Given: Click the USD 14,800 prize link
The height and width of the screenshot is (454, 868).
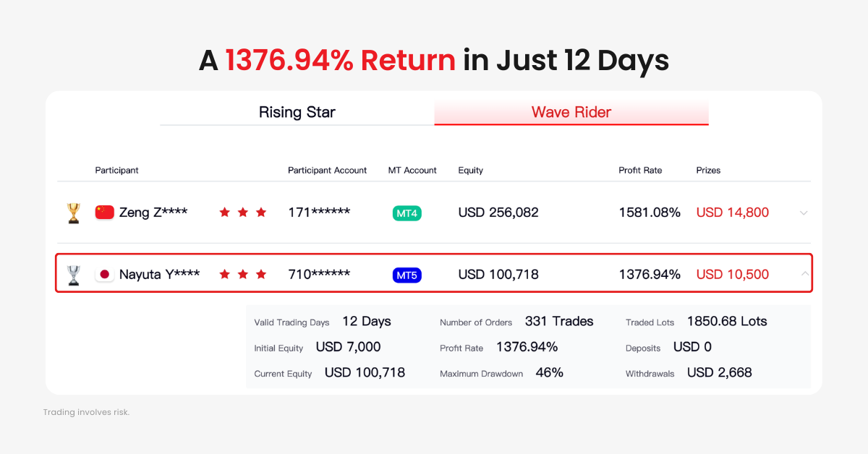Looking at the screenshot, I should coord(732,212).
